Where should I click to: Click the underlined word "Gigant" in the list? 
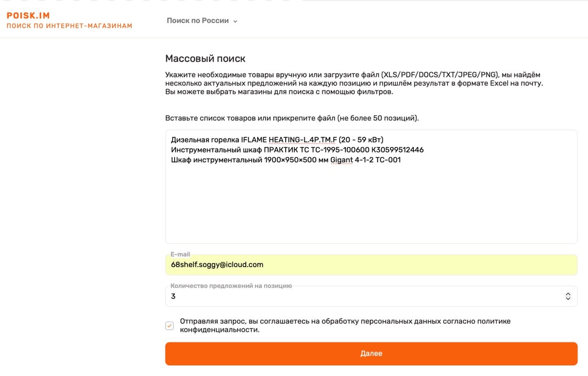342,159
